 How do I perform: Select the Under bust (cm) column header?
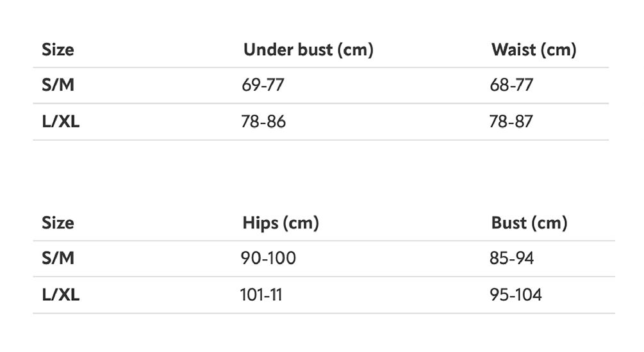308,50
